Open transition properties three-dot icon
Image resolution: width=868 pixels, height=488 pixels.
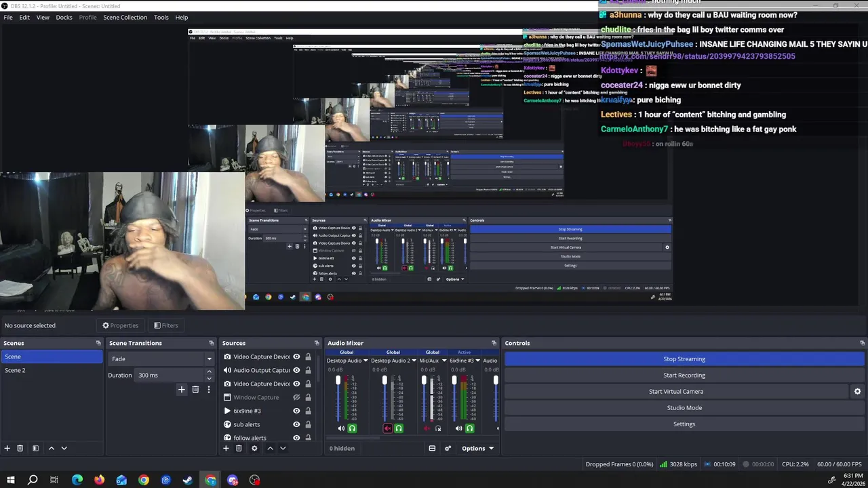[x=209, y=390]
